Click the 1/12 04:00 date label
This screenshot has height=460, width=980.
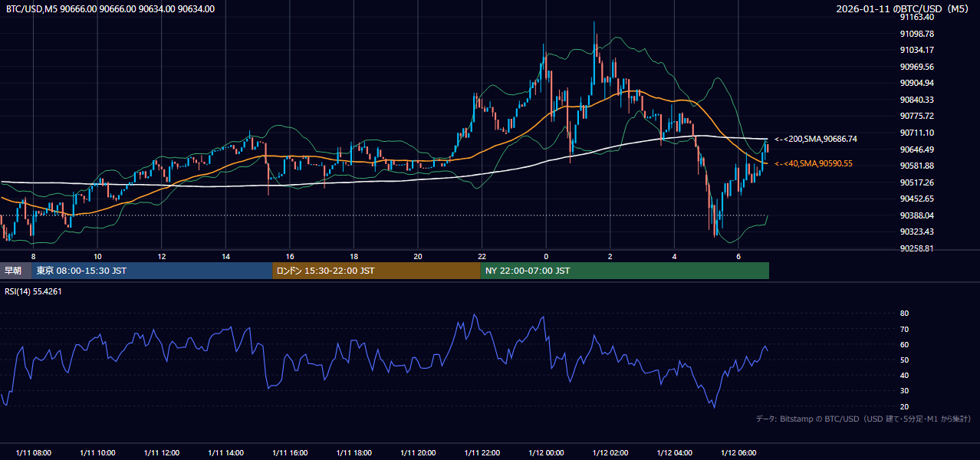674,453
